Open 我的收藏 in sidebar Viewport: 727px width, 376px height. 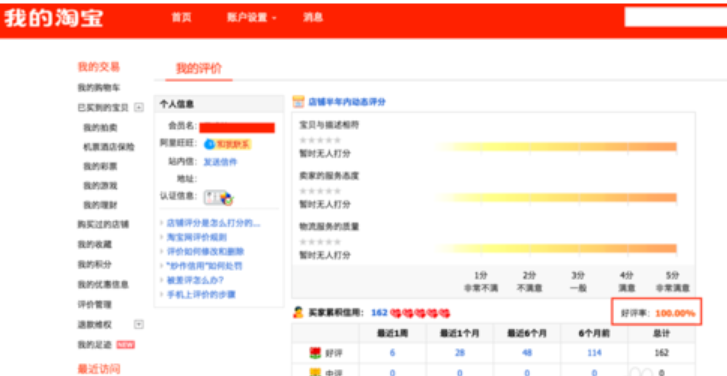pyautogui.click(x=95, y=244)
